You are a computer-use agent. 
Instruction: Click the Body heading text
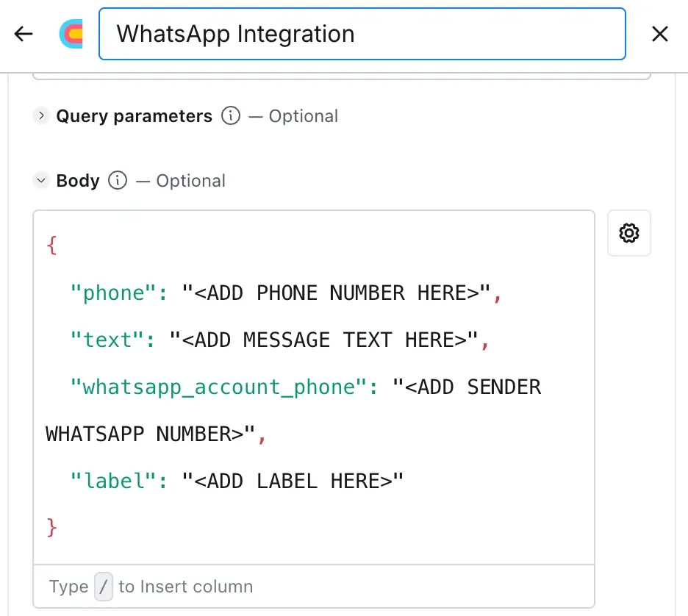78,181
